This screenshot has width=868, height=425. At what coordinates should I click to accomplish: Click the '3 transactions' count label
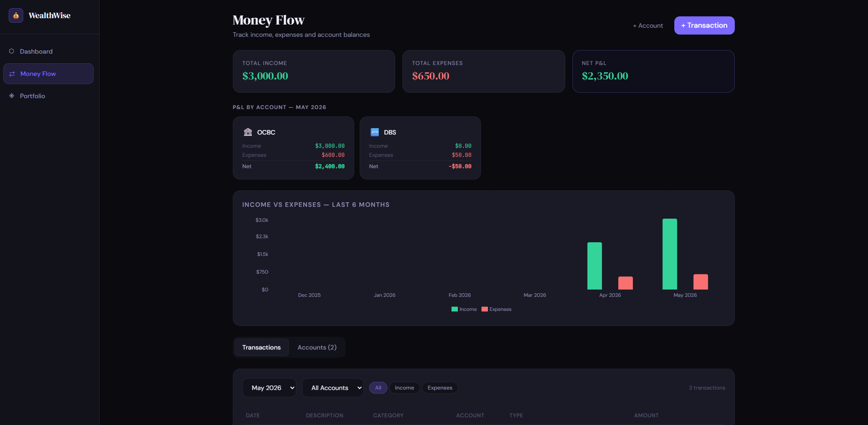(x=707, y=388)
